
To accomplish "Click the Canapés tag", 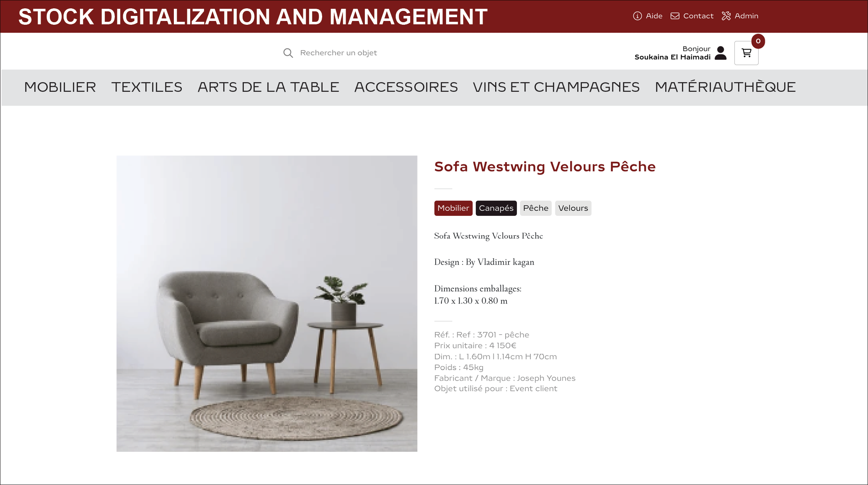I will pyautogui.click(x=496, y=208).
